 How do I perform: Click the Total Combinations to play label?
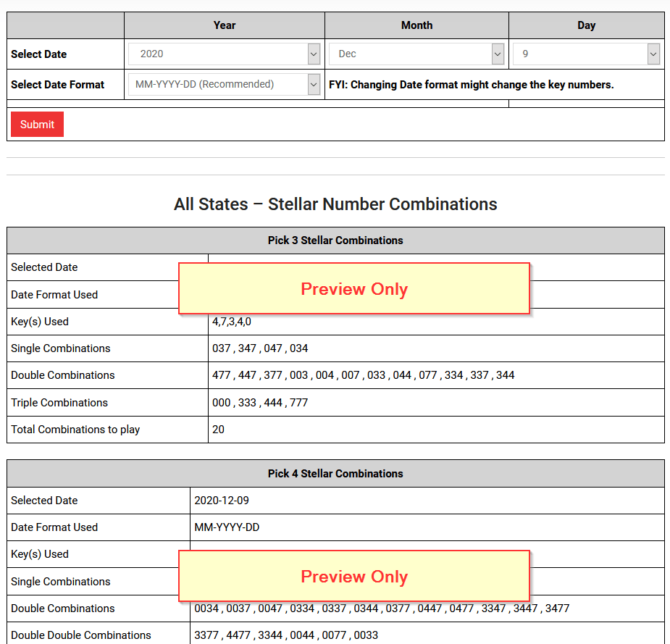click(75, 430)
